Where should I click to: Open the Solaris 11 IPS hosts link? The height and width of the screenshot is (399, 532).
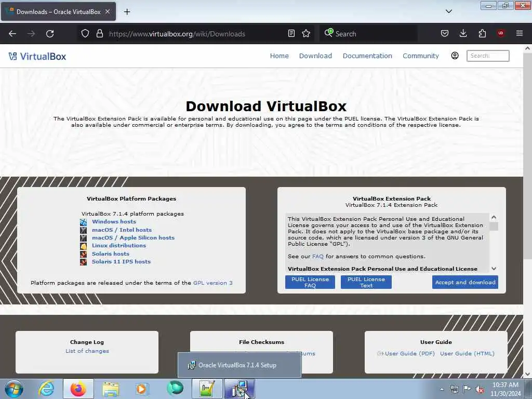pyautogui.click(x=121, y=261)
